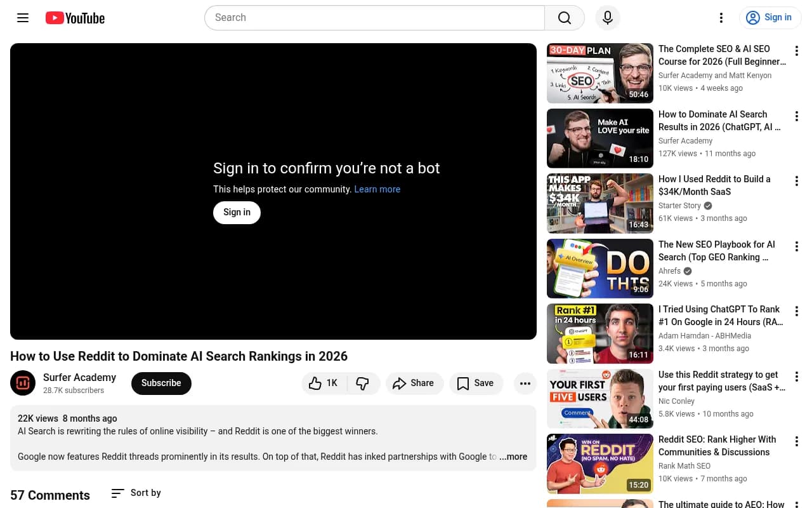Open Reddit SEO Rank Math thumbnail
The height and width of the screenshot is (508, 812).
(x=599, y=464)
